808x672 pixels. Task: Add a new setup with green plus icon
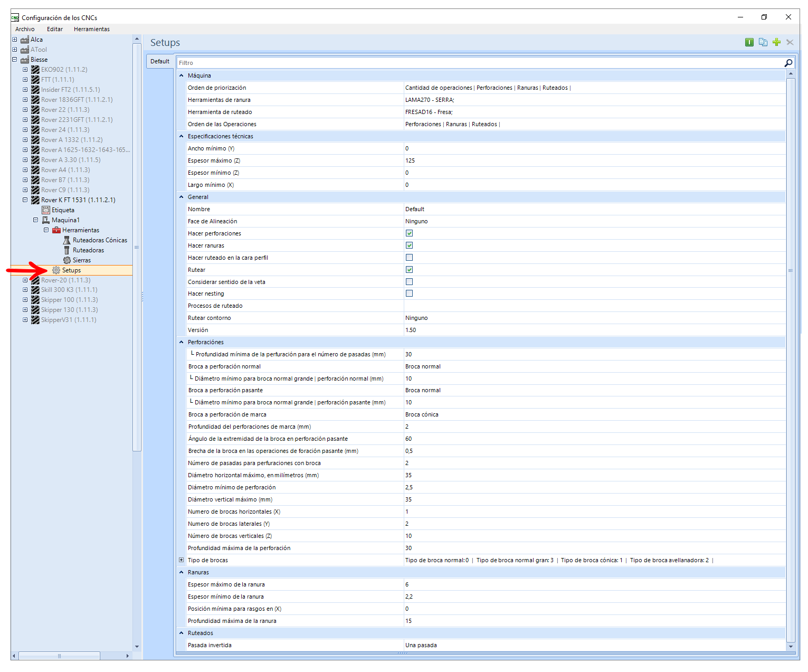tap(776, 42)
